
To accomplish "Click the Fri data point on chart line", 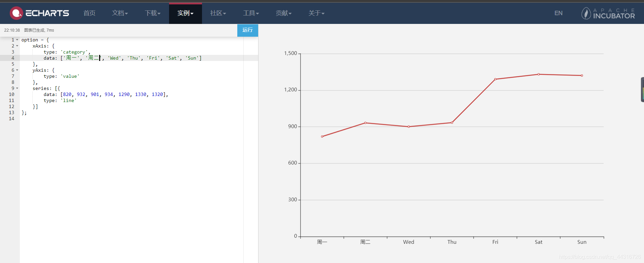I will pyautogui.click(x=495, y=79).
